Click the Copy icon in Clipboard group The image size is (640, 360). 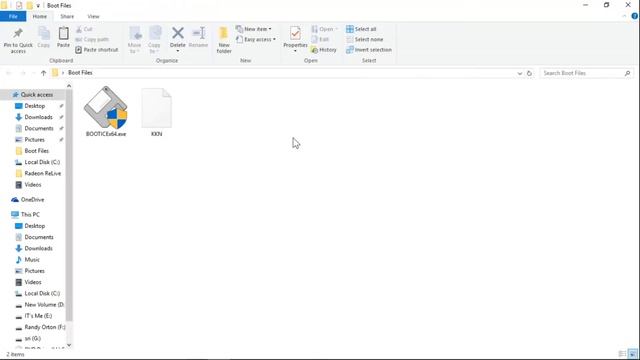point(44,34)
